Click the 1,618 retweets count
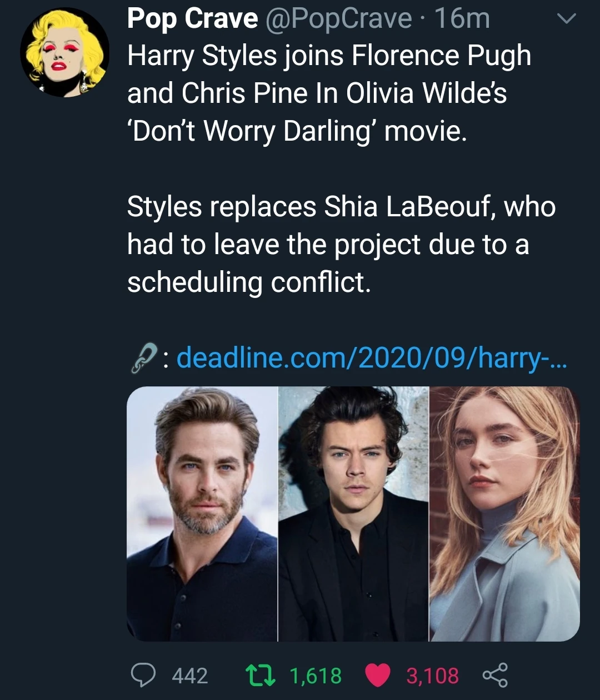 click(x=316, y=676)
